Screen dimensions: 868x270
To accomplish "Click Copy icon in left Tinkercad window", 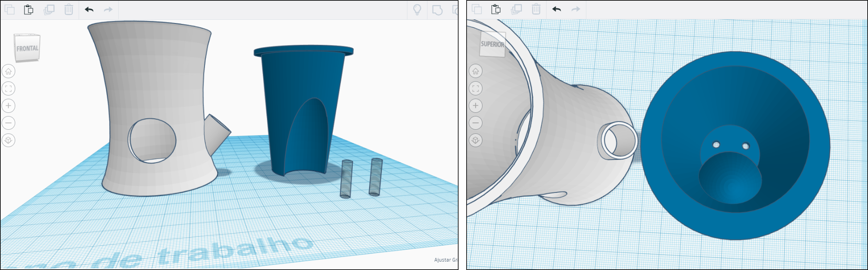I will point(10,9).
